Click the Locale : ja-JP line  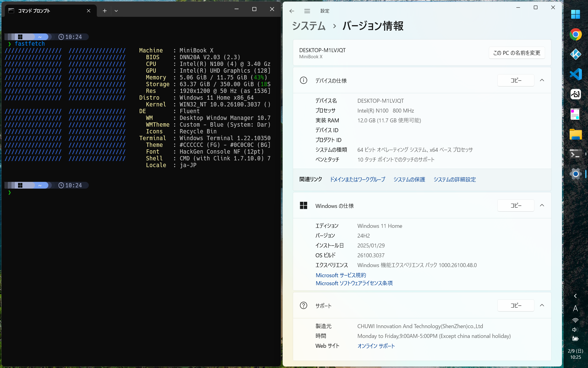click(x=171, y=165)
